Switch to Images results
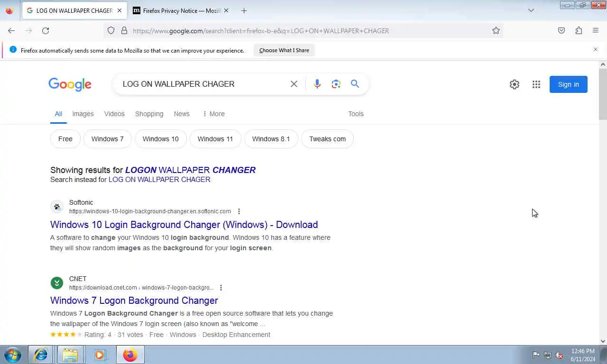The height and width of the screenshot is (364, 607). tap(83, 114)
